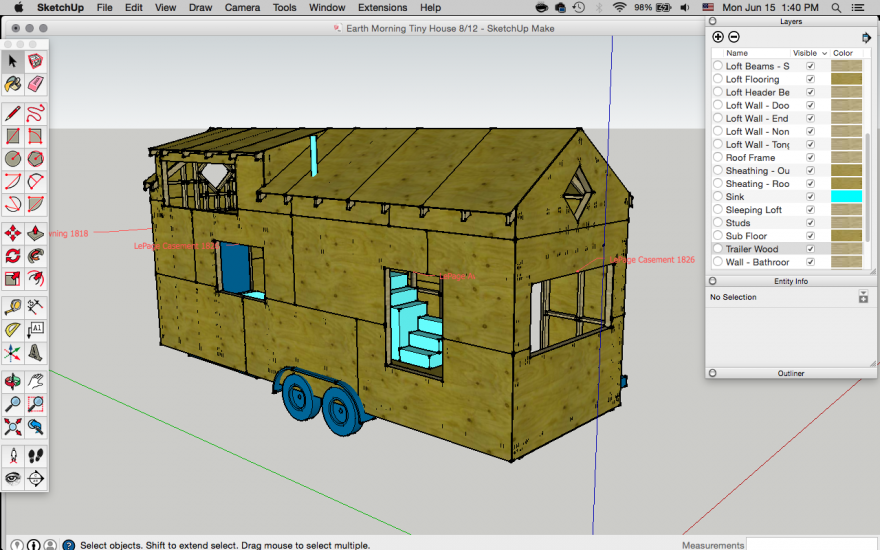Pick the Line pencil tool
The height and width of the screenshot is (550, 880).
coord(13,112)
